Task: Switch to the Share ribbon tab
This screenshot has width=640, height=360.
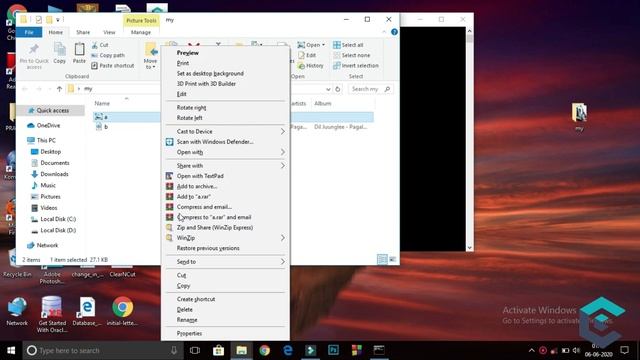Action: (83, 32)
